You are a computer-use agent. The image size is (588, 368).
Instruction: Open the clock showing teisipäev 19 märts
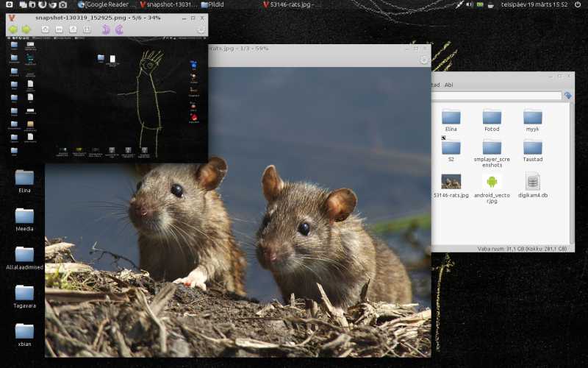coord(534,4)
